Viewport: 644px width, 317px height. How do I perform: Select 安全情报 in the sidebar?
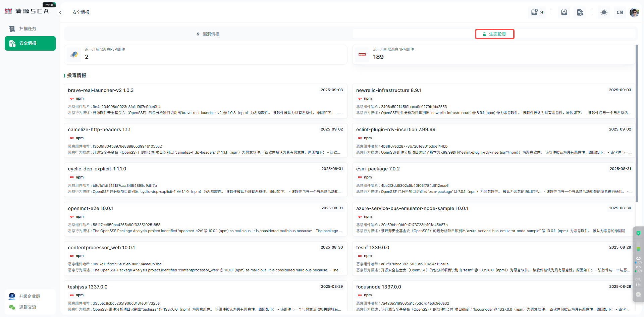coord(30,43)
